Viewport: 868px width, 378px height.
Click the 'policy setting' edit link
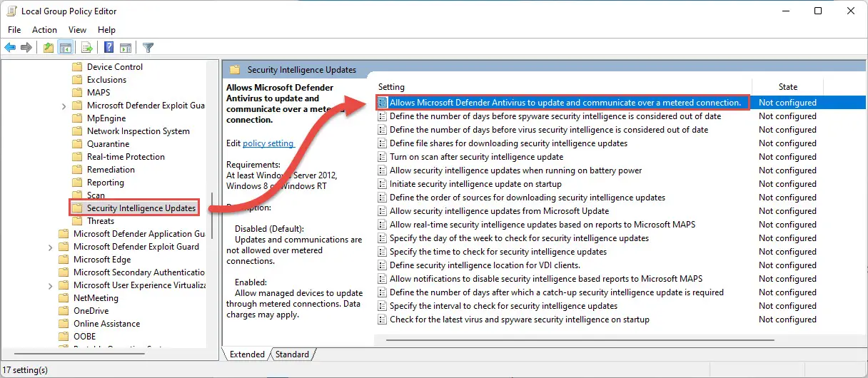pyautogui.click(x=268, y=143)
